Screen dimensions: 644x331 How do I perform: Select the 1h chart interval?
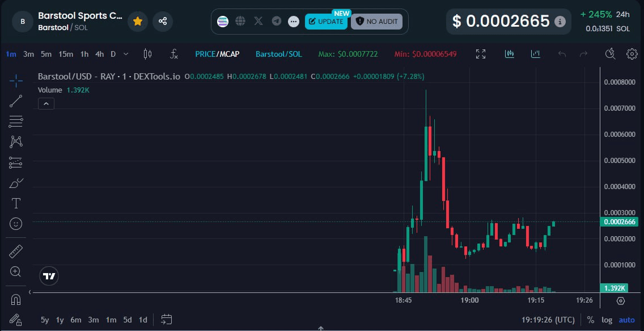pos(84,54)
